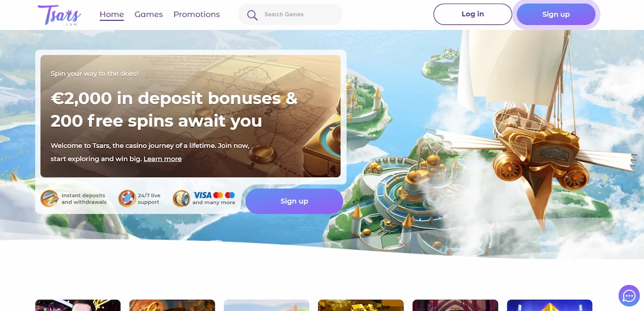Open the gold blocks game thumbnail
Screen dimensions: 644x311
tap(361, 305)
